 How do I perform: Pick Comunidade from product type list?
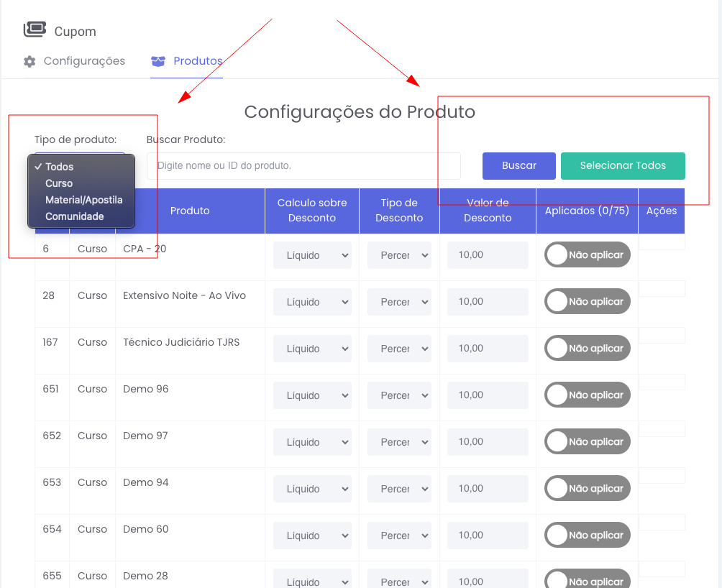(x=74, y=216)
